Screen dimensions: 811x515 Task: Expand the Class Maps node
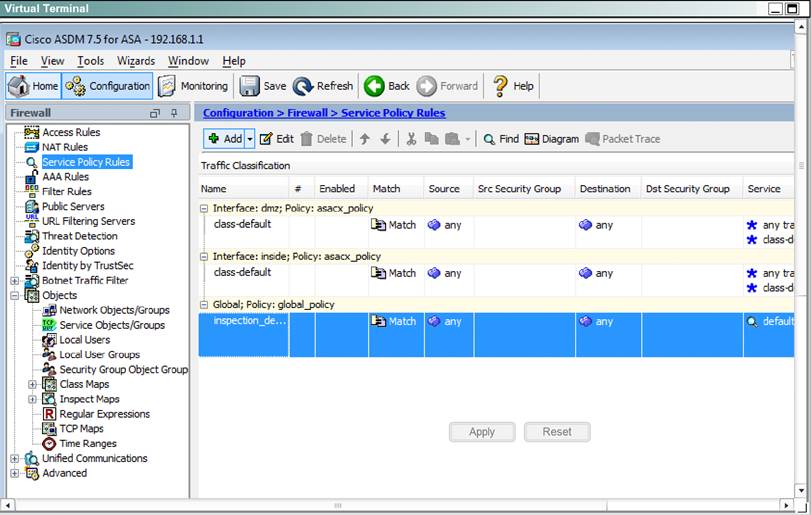coord(33,384)
